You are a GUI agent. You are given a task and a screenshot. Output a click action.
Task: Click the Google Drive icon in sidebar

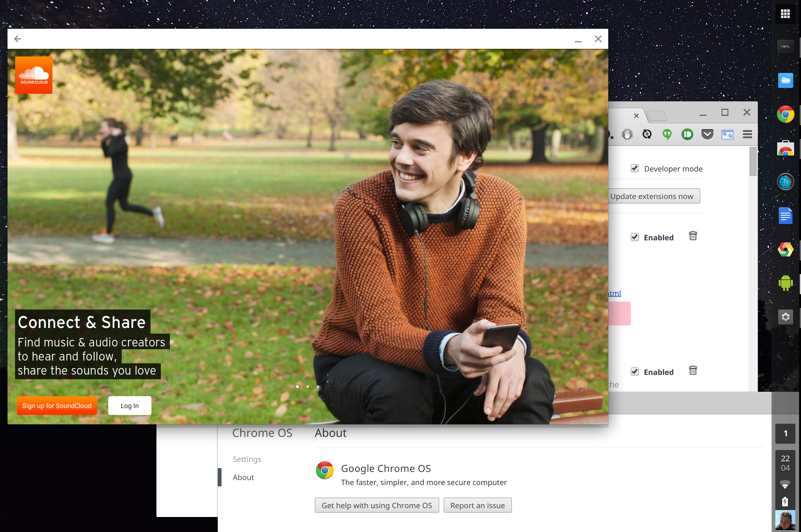click(784, 248)
